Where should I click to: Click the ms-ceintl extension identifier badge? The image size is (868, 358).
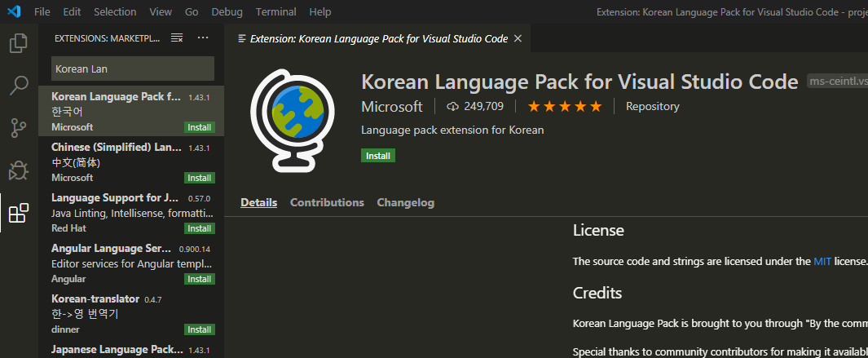(838, 81)
